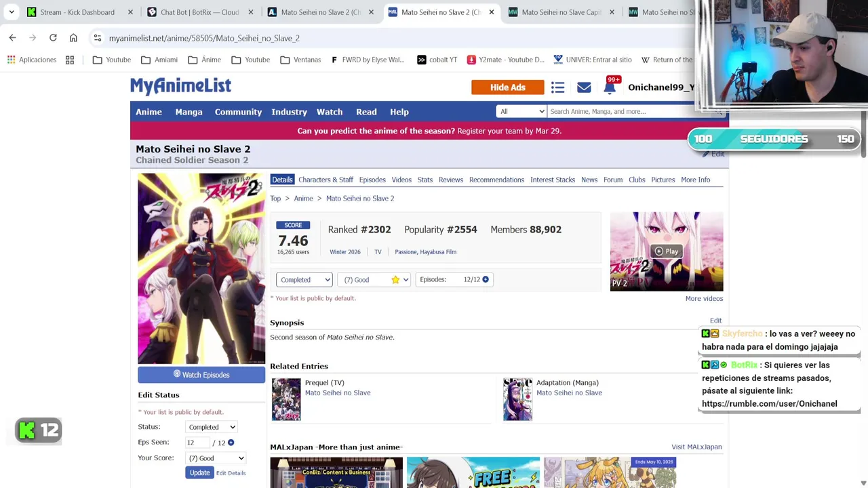This screenshot has width=868, height=488.
Task: Switch to the Forum tab
Action: coord(613,180)
